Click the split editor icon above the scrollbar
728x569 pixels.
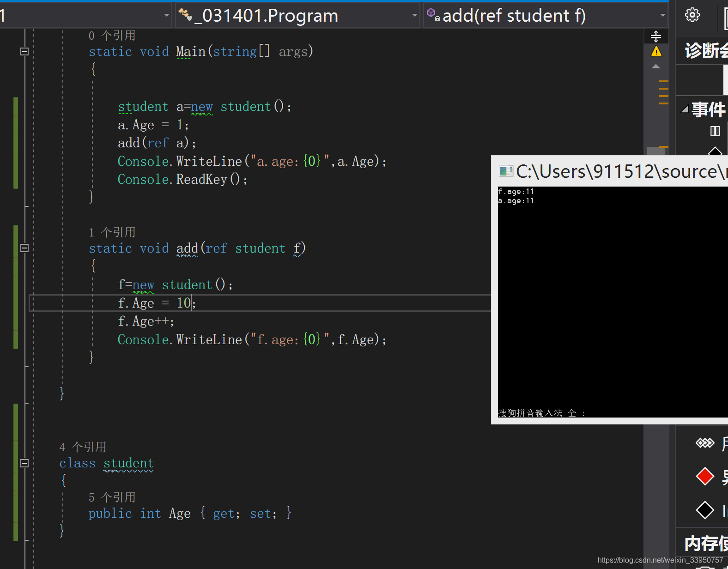[656, 36]
